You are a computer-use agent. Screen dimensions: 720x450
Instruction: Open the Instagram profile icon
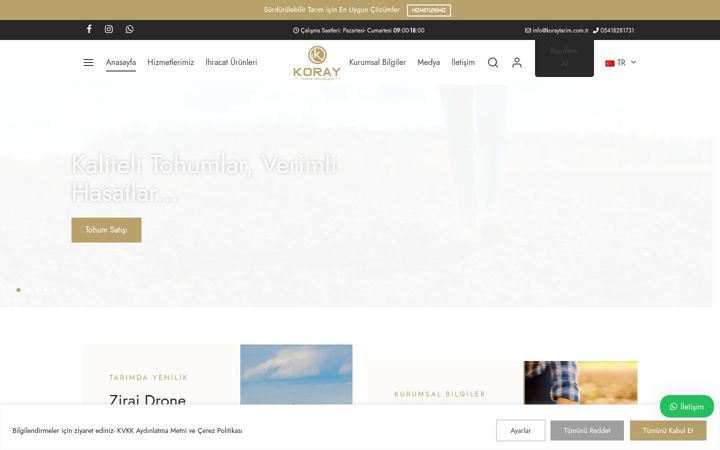coord(109,29)
